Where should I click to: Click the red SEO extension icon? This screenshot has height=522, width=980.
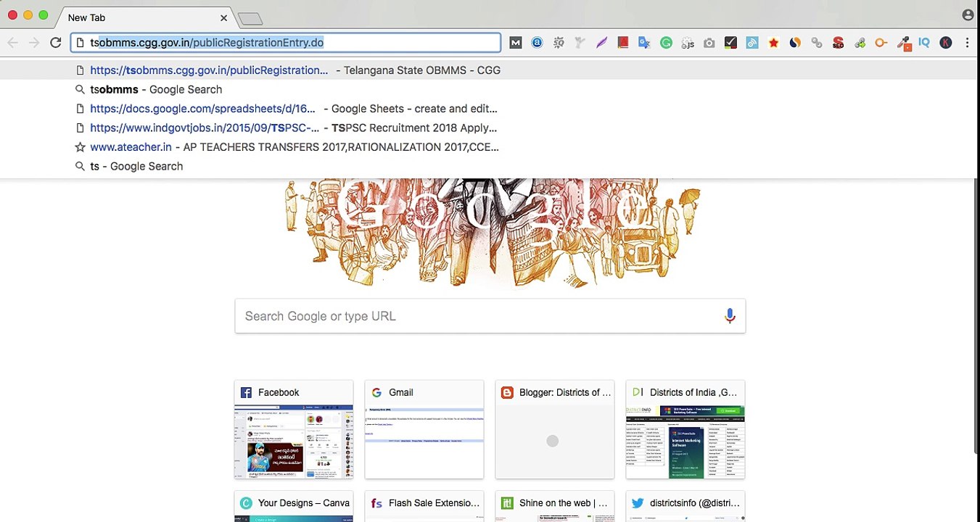(x=838, y=43)
